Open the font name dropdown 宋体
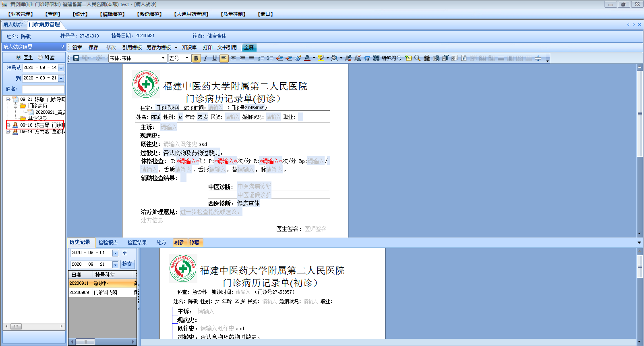 click(x=163, y=58)
